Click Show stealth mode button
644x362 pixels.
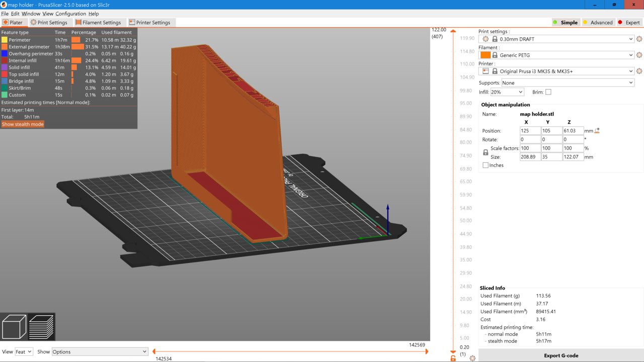click(23, 124)
